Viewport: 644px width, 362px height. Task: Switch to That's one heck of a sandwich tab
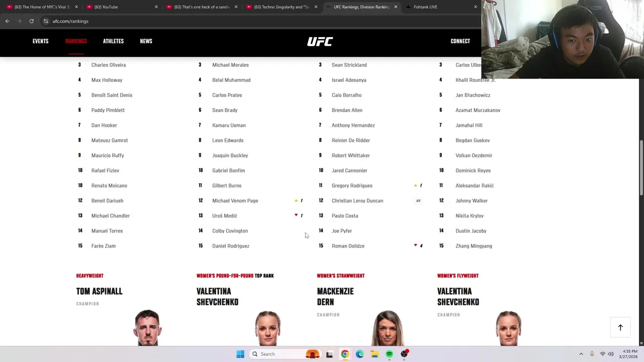coord(201,7)
